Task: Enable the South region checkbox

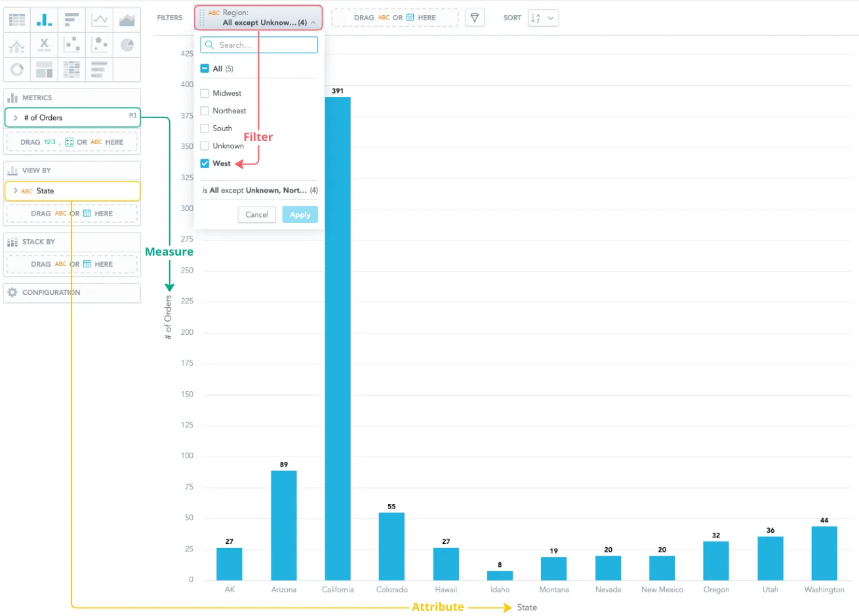Action: 204,128
